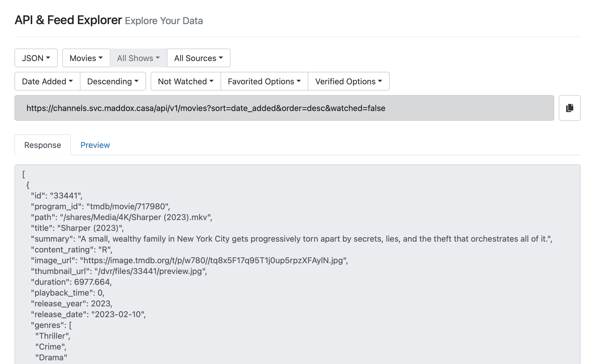Expand the disabled All Shows dropdown

[138, 58]
